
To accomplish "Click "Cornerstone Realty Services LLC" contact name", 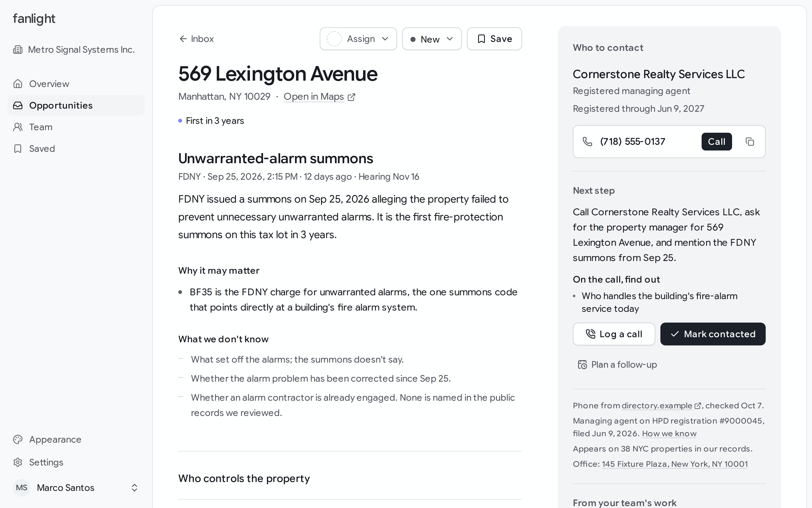I will [x=659, y=74].
